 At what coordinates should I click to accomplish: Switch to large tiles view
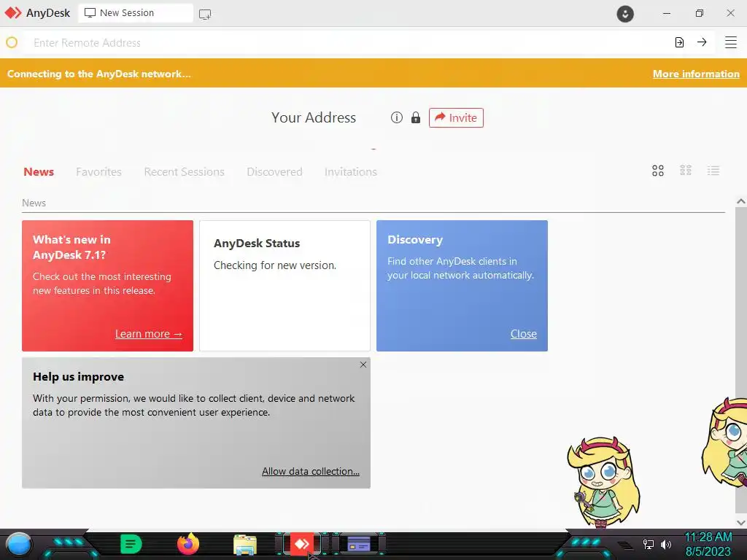pyautogui.click(x=657, y=171)
